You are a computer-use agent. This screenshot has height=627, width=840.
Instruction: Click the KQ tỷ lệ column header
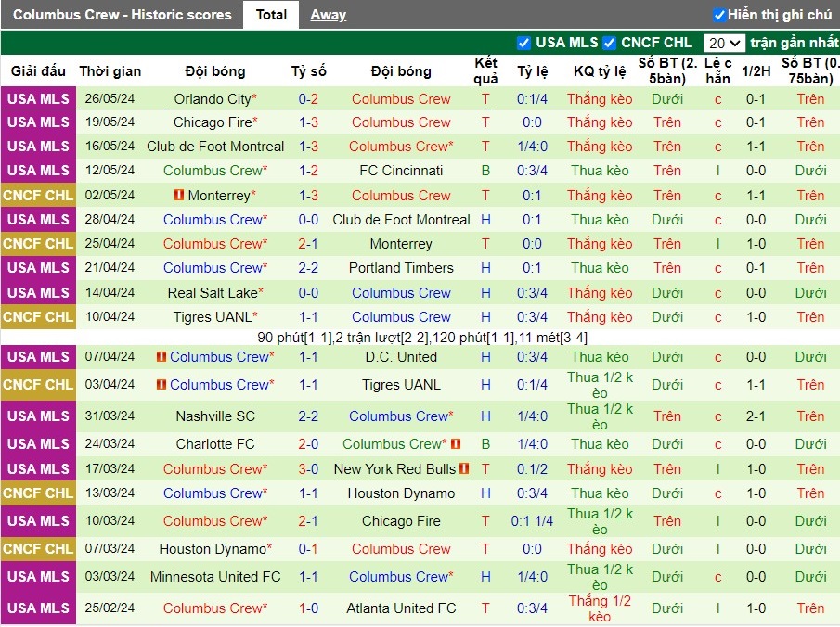click(x=600, y=71)
